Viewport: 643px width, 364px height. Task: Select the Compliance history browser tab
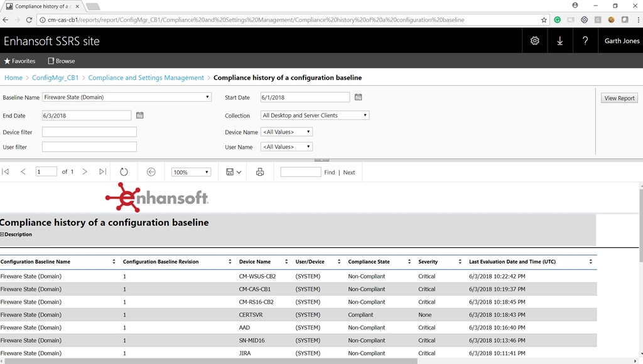(43, 6)
